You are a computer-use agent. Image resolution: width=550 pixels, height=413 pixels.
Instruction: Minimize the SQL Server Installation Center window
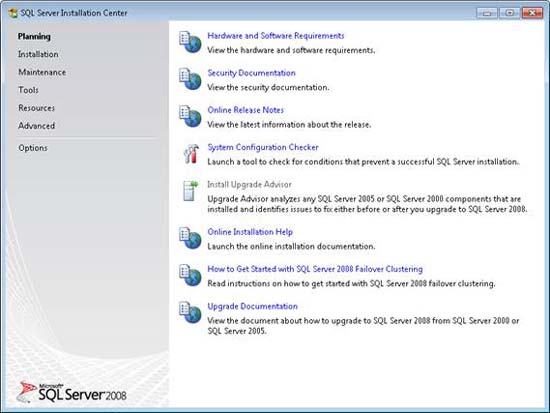[487, 13]
